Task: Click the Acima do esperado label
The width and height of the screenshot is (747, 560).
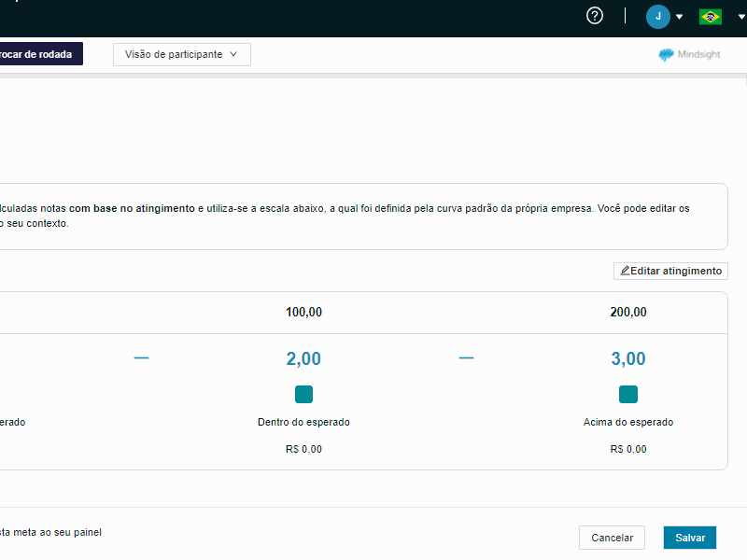Action: [627, 422]
